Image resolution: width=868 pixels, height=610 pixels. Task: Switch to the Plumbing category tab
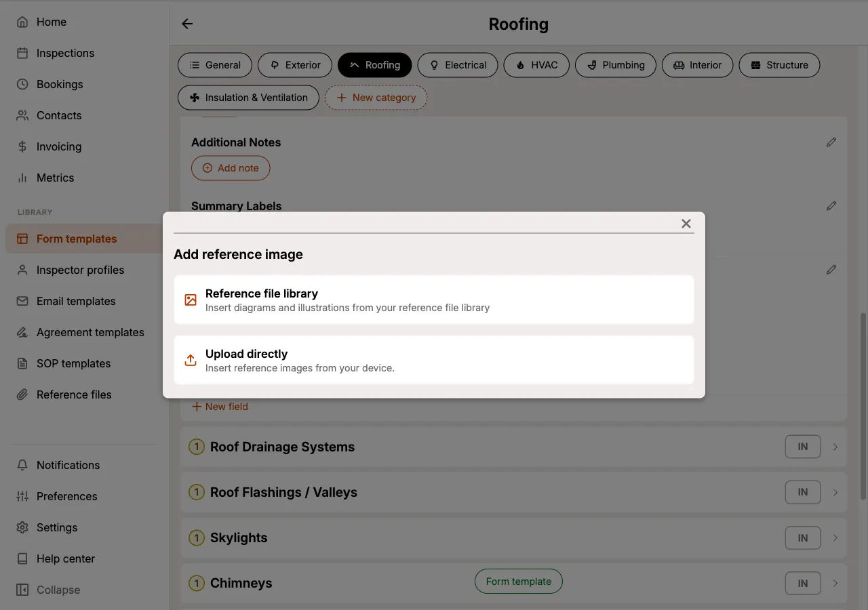[x=616, y=65]
